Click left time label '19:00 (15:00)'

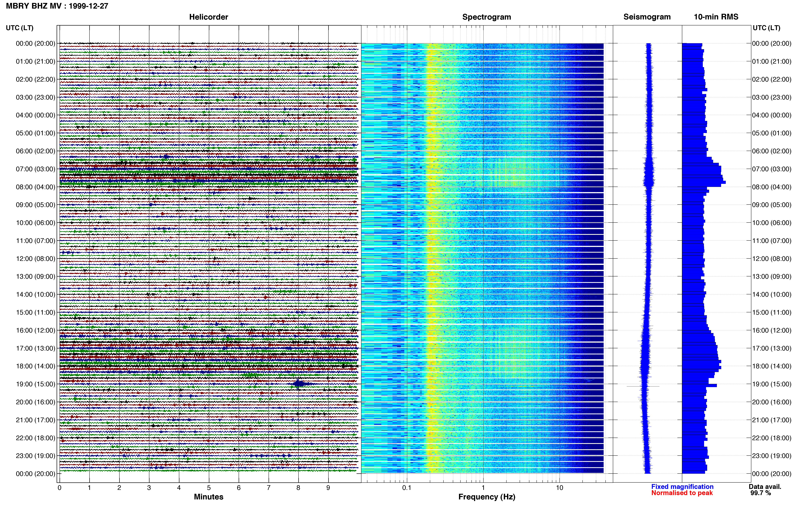36,384
